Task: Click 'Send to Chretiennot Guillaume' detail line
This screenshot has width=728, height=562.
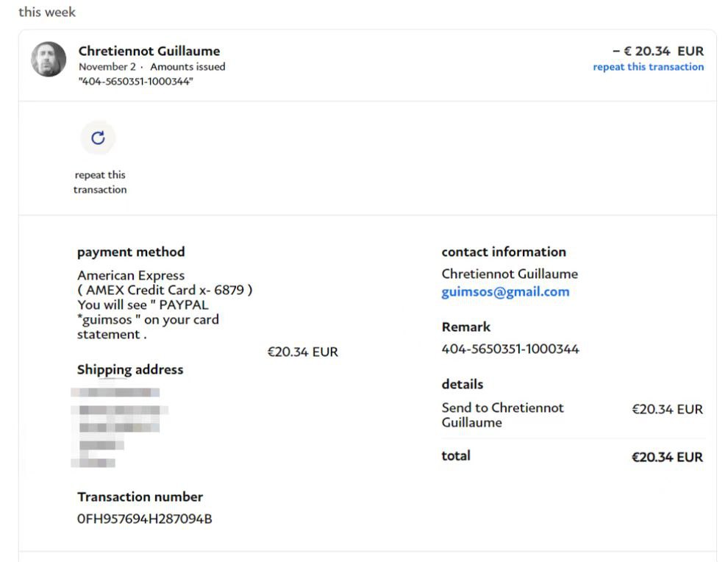Action: point(502,415)
